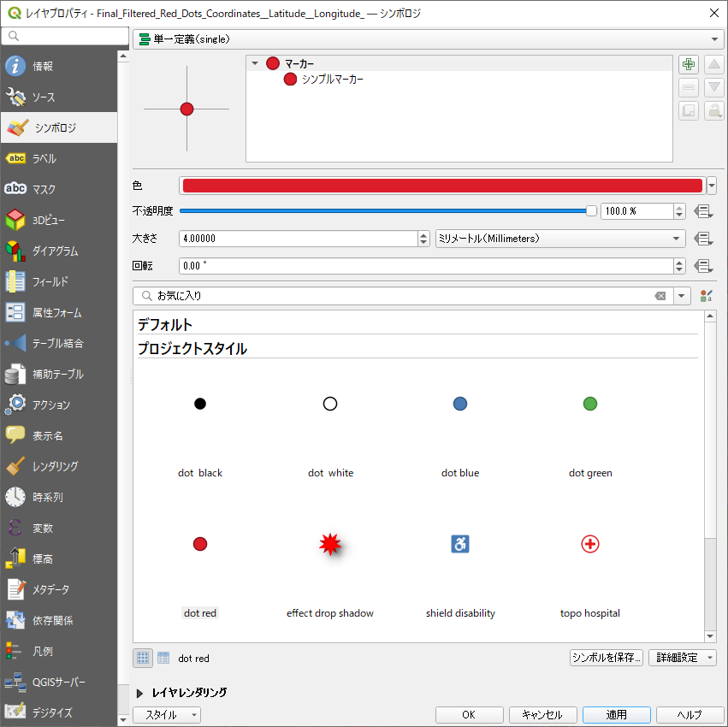Open the ミリメートル size unit dropdown

coord(560,239)
